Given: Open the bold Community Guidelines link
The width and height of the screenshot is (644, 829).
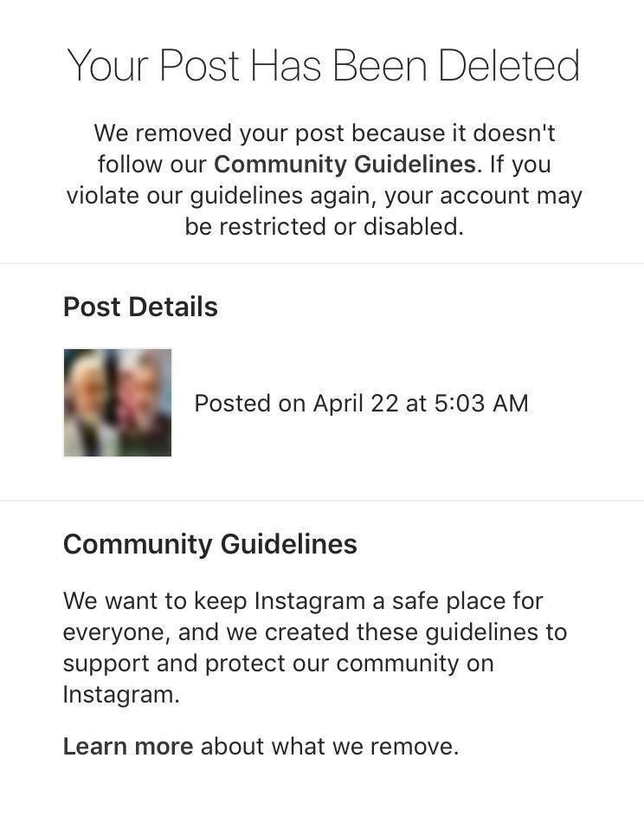Looking at the screenshot, I should [347, 164].
